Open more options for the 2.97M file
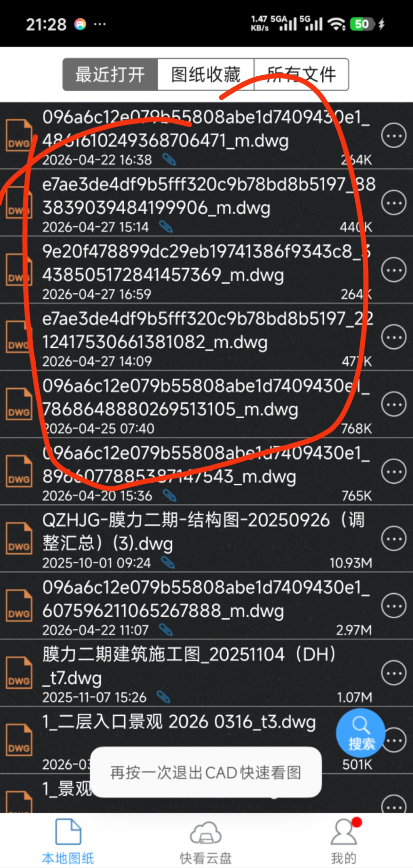The height and width of the screenshot is (868, 413). 393,606
